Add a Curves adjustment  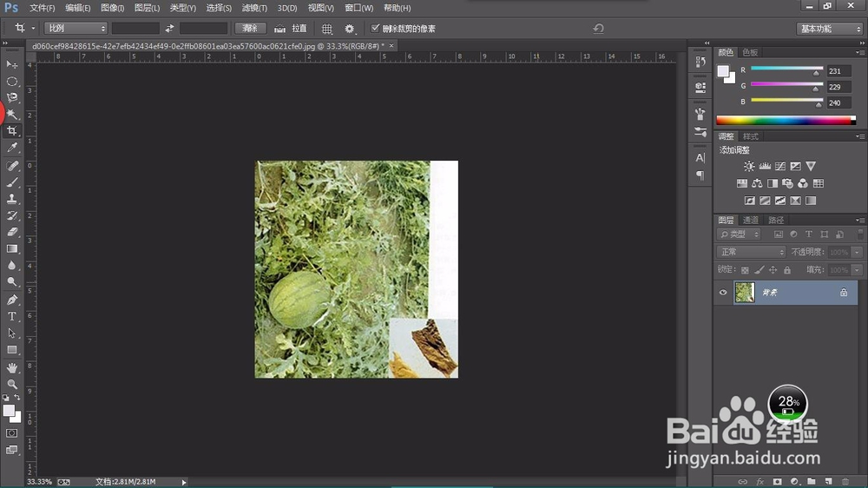pyautogui.click(x=780, y=166)
